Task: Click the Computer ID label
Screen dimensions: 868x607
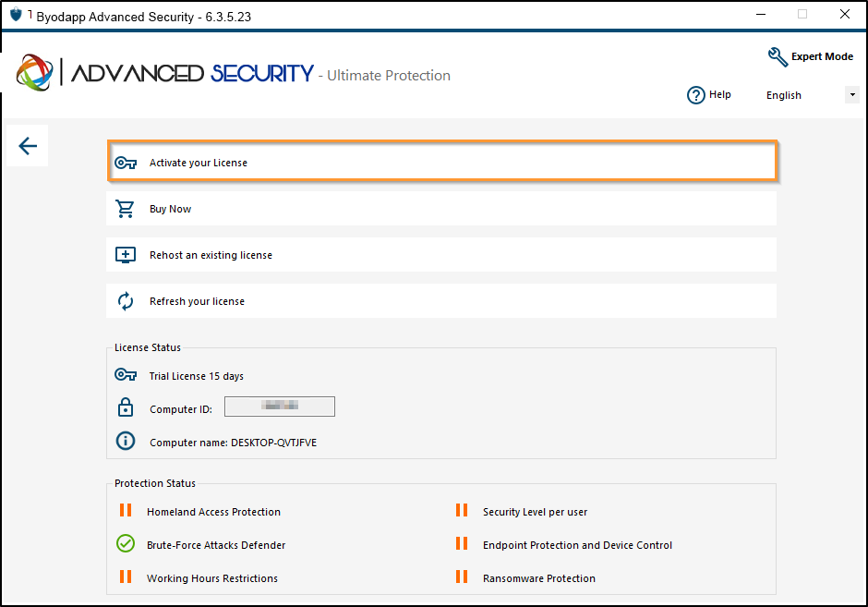Action: [181, 409]
